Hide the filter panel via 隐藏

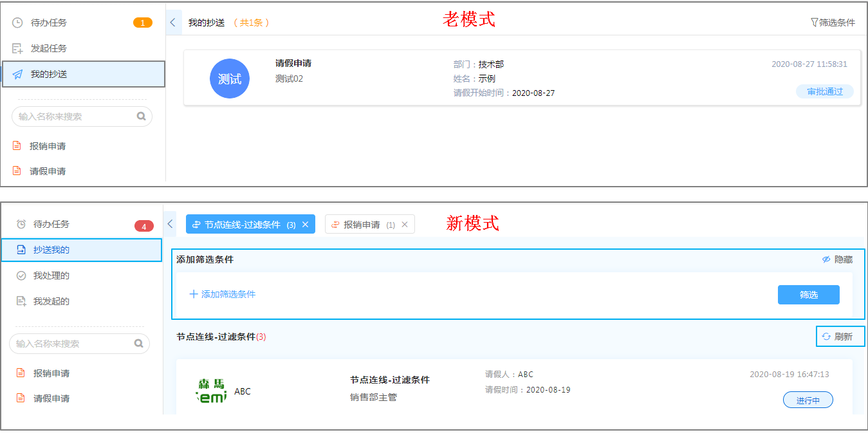pyautogui.click(x=837, y=259)
